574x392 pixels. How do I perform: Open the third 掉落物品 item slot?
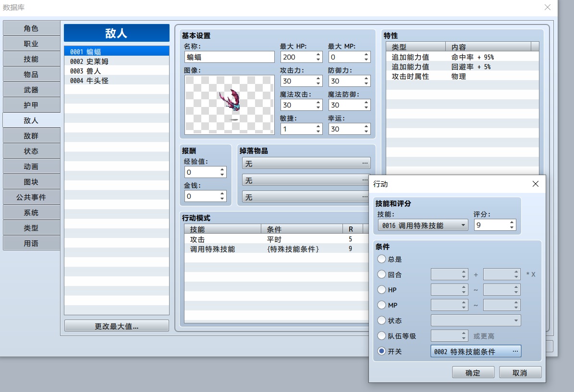[x=306, y=197]
